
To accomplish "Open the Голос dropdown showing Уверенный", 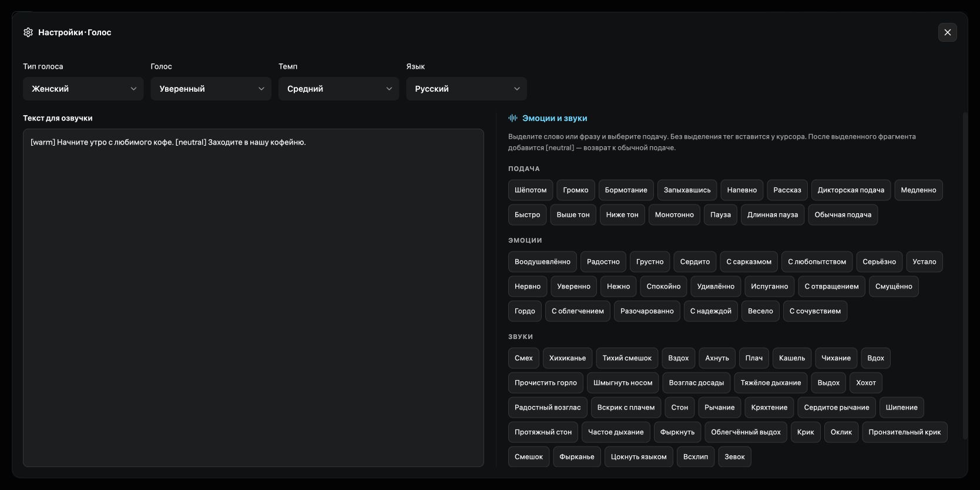I will [211, 89].
